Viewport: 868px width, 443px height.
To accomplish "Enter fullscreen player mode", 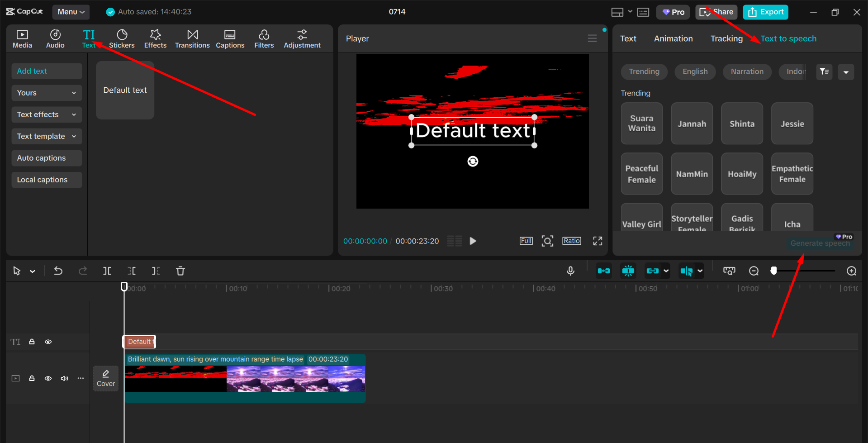I will point(598,241).
